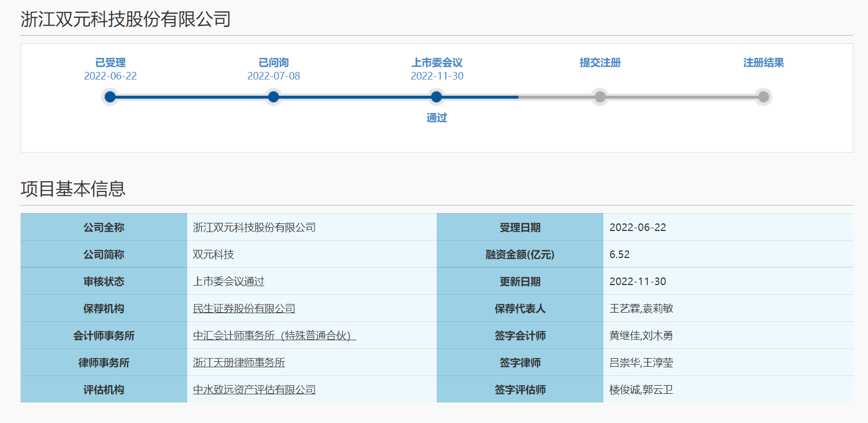Click the 2022-11-30 date above the timeline

(437, 76)
